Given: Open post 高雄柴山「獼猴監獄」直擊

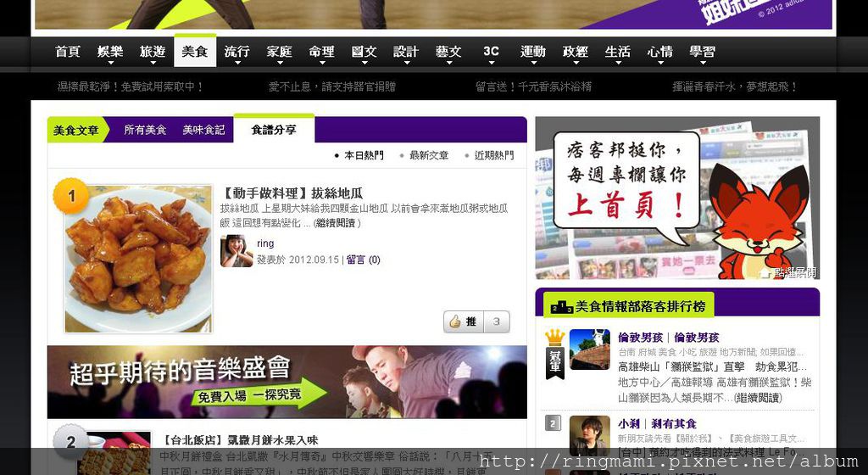Looking at the screenshot, I should point(712,367).
